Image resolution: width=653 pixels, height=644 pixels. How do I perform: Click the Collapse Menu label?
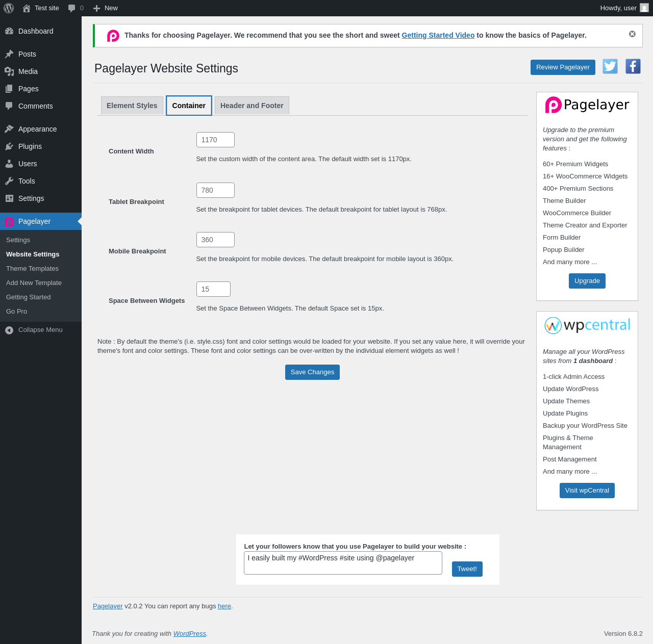click(40, 330)
